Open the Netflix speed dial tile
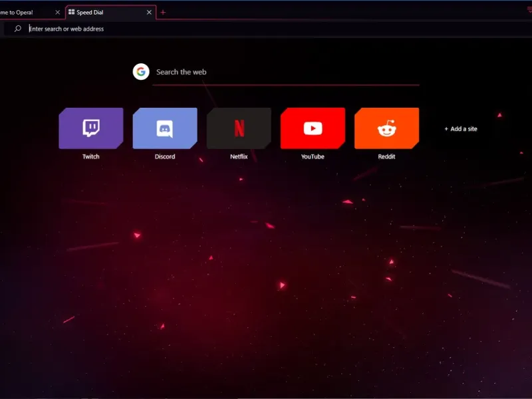The width and height of the screenshot is (532, 399). (239, 128)
